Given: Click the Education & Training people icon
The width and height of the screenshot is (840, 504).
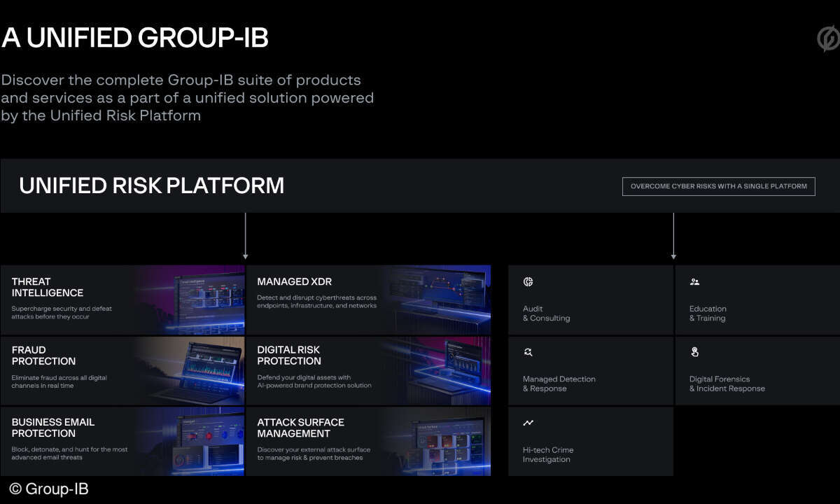Looking at the screenshot, I should point(694,281).
